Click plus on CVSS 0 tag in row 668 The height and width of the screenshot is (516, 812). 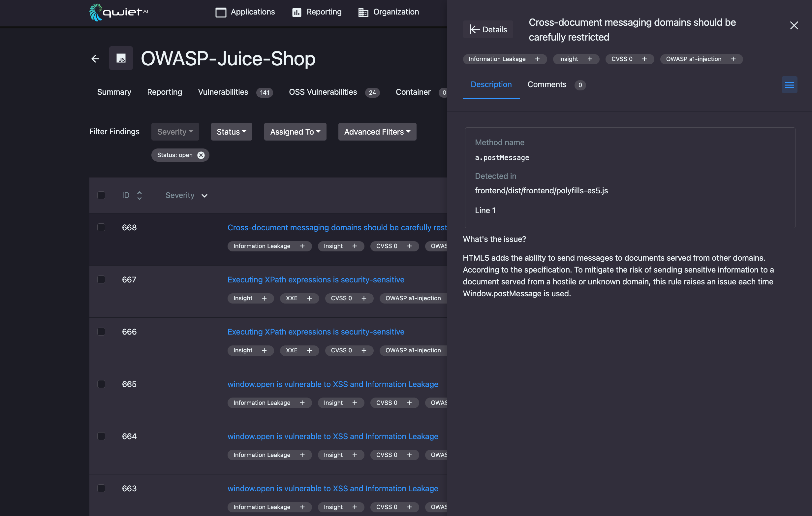point(409,246)
